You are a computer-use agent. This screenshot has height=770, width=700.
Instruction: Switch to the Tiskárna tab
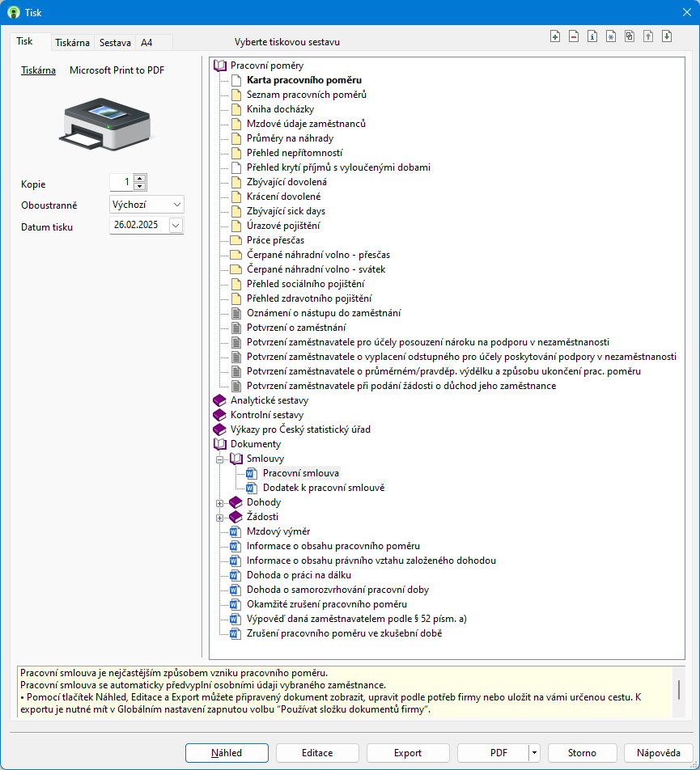point(72,43)
